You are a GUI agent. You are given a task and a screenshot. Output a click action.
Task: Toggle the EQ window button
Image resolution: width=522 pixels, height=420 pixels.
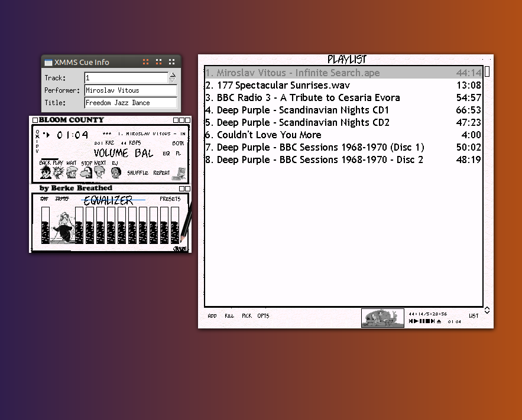coord(166,153)
